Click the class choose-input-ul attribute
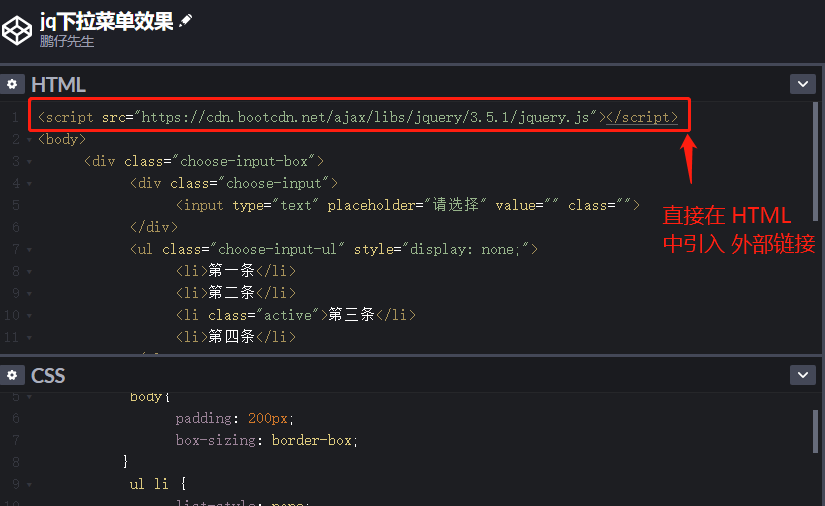 pos(253,249)
